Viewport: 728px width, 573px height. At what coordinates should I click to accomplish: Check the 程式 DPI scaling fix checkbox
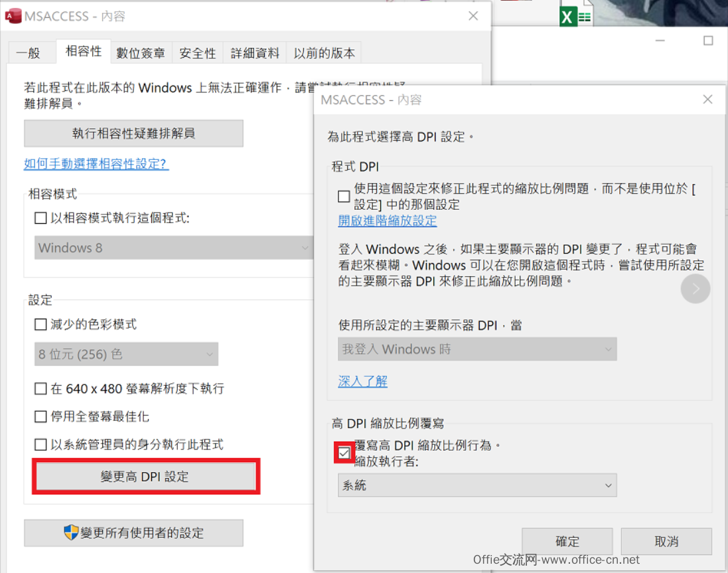tap(344, 197)
